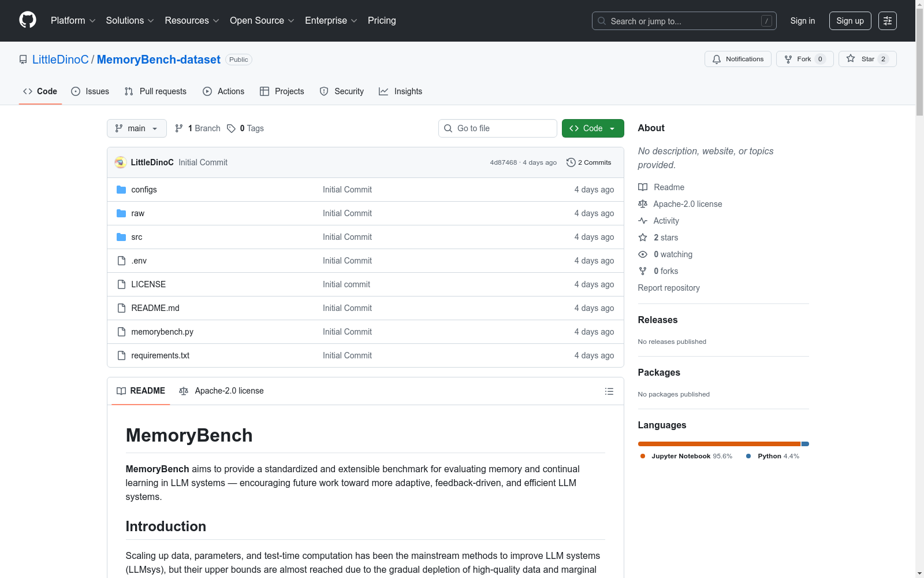The width and height of the screenshot is (924, 578).
Task: Show the Apache-2.0 license tab
Action: pos(222,391)
